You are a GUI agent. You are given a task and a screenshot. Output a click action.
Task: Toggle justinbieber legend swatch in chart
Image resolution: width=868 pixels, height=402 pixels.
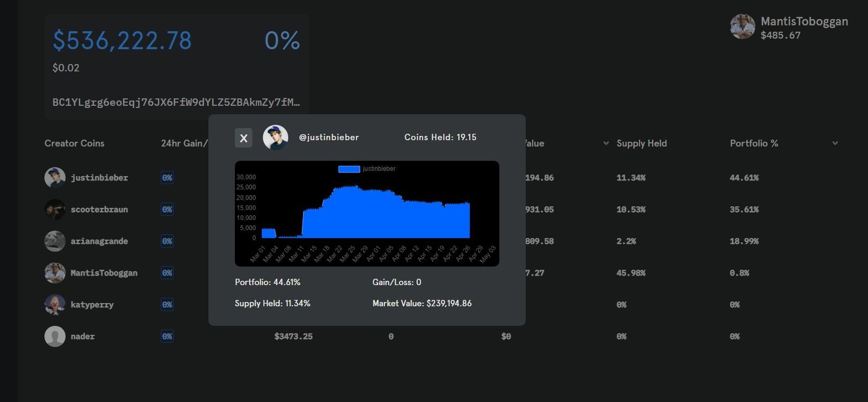coord(349,169)
